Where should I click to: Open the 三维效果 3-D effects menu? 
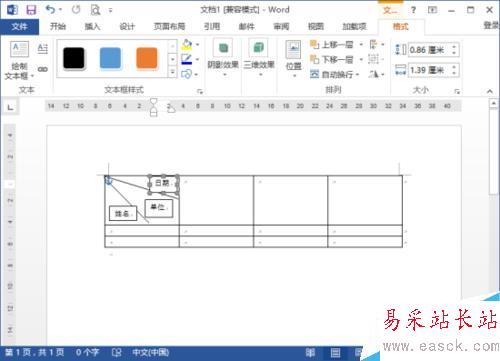259,58
